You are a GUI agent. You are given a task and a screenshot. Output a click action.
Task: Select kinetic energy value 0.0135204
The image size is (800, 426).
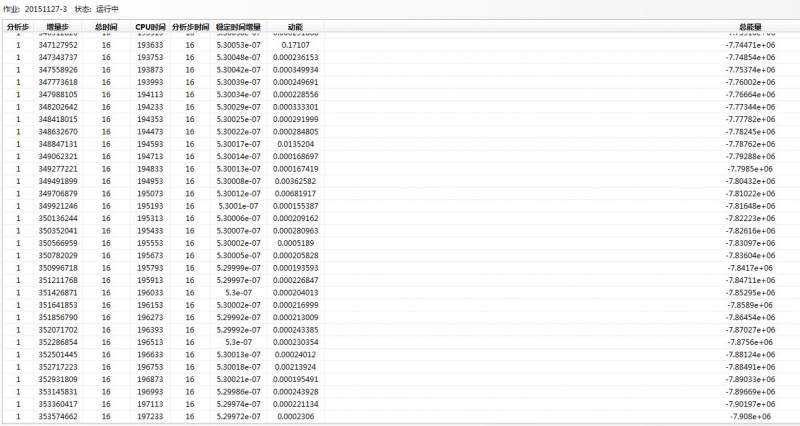click(295, 144)
